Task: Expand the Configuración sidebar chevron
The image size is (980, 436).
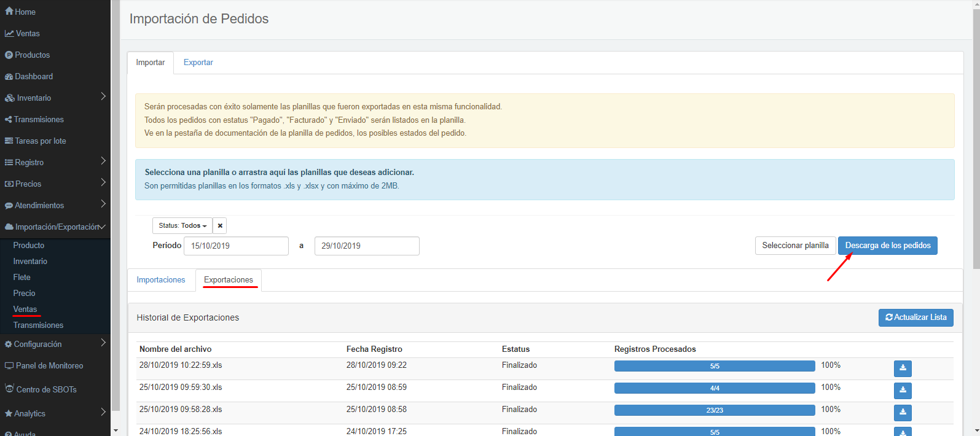Action: 103,343
